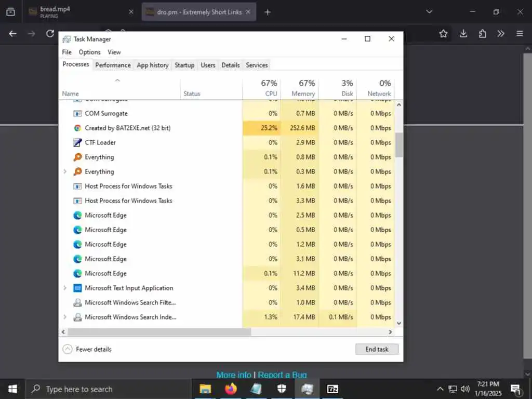Open the View menu in Task Manager

[114, 52]
